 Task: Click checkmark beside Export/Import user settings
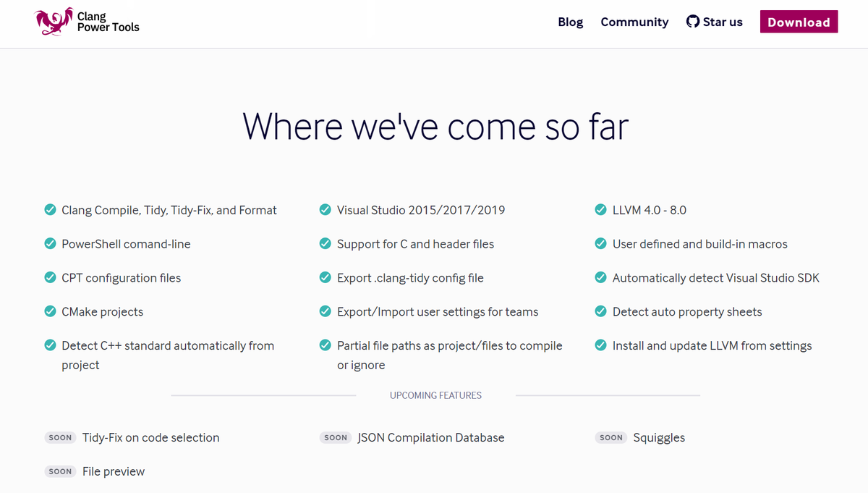point(325,312)
